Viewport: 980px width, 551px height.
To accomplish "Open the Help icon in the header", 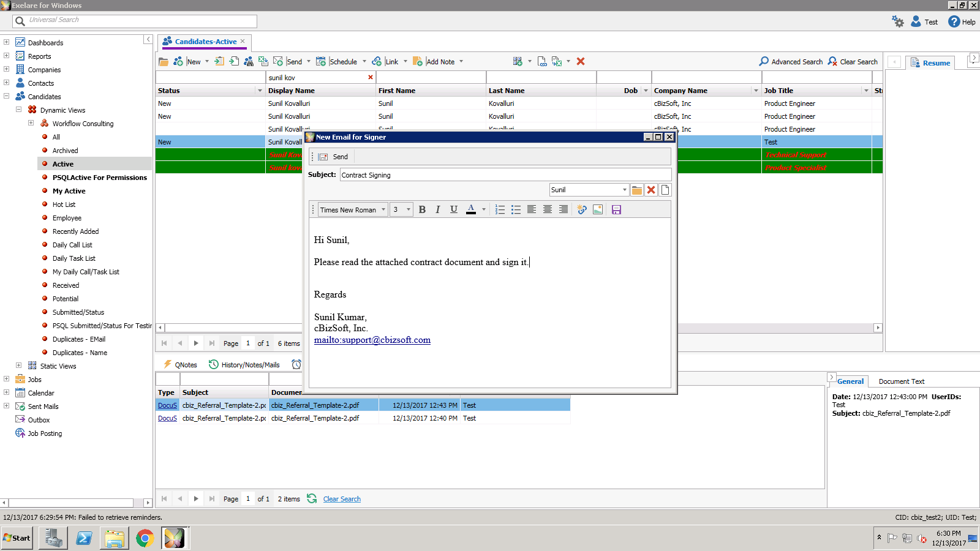I will tap(962, 21).
